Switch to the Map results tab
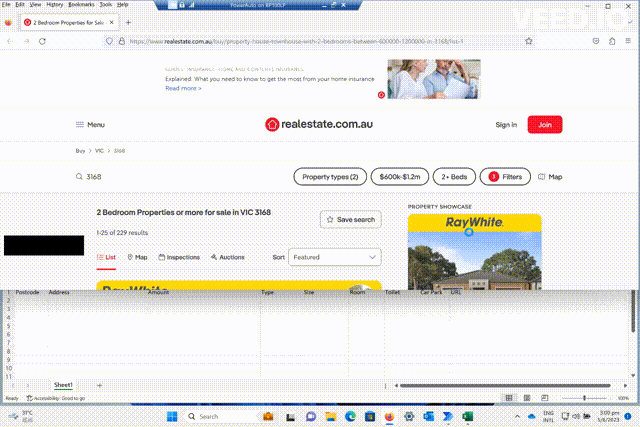 point(137,257)
